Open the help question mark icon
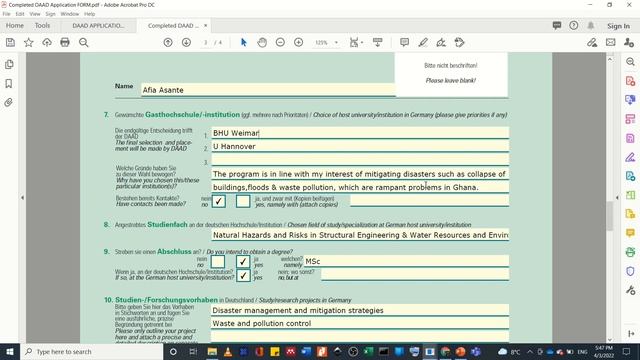The height and width of the screenshot is (360, 640). click(573, 25)
